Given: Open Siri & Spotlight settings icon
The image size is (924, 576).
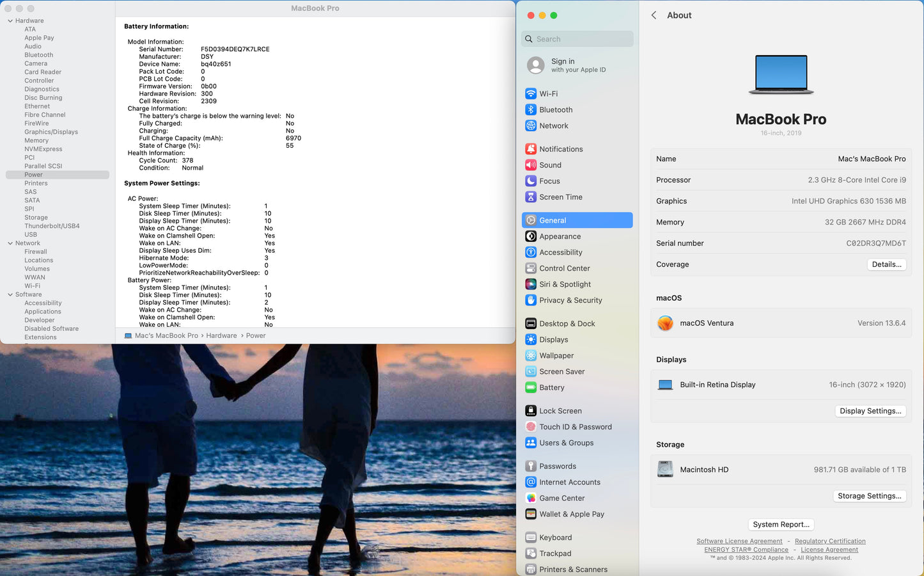Looking at the screenshot, I should click(531, 284).
